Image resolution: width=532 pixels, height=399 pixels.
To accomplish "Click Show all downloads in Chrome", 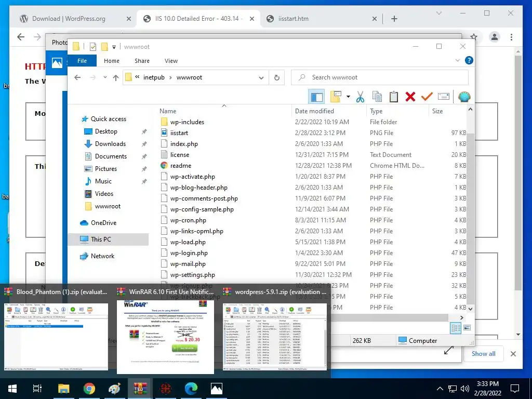I will click(x=483, y=353).
